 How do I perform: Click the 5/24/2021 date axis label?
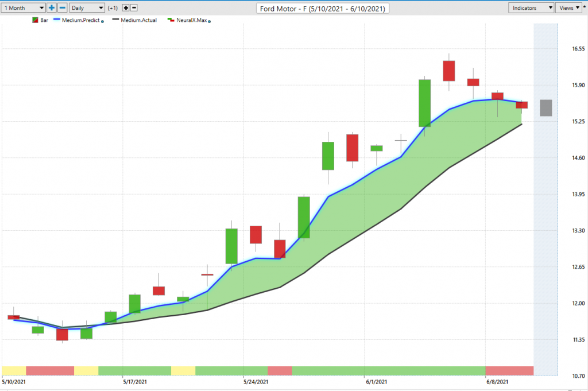pyautogui.click(x=256, y=382)
